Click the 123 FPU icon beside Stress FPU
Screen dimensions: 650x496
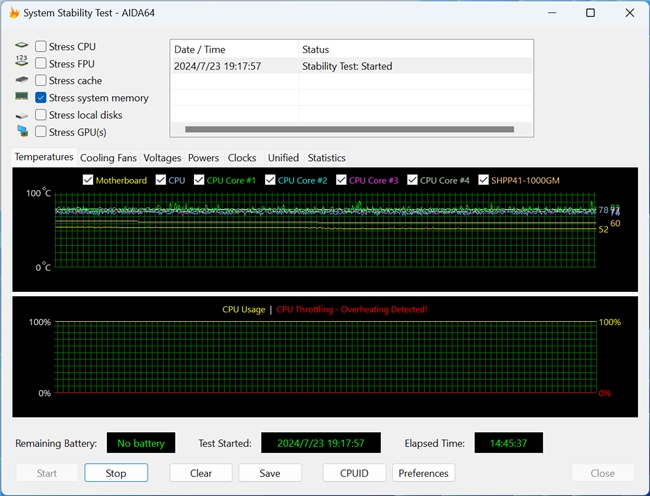tap(22, 61)
